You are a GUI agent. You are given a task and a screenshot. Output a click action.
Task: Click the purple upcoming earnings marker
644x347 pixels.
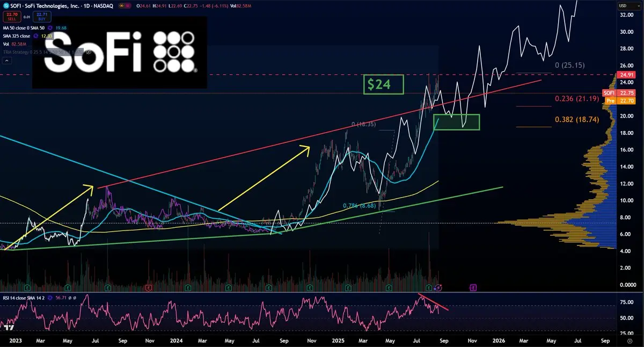pyautogui.click(x=474, y=287)
